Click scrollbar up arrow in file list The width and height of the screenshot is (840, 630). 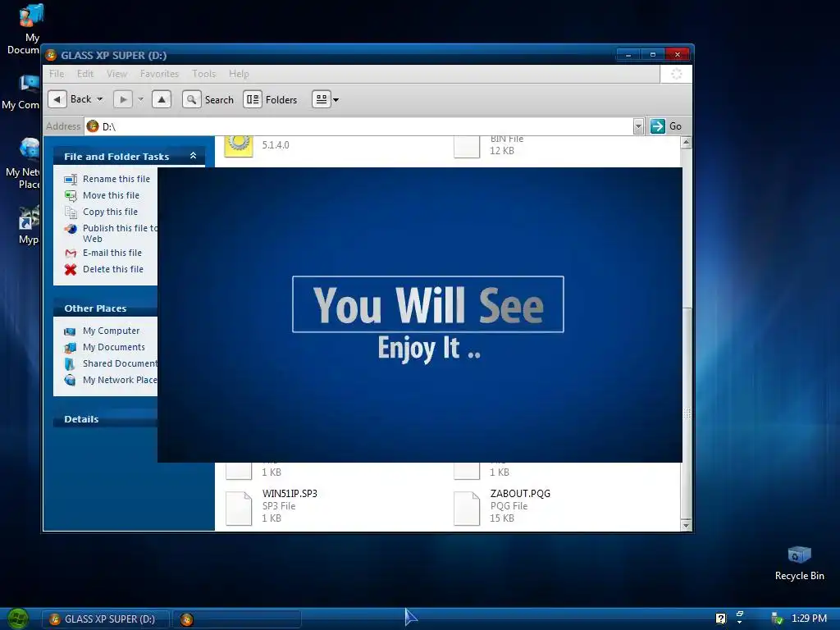tap(686, 142)
